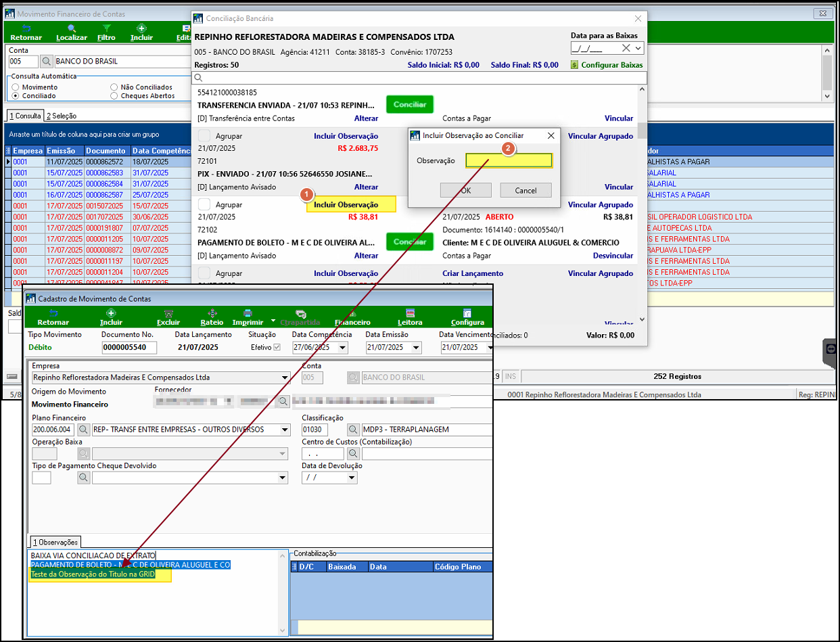Expand Empresa combo box
The height and width of the screenshot is (642, 840).
[x=285, y=377]
